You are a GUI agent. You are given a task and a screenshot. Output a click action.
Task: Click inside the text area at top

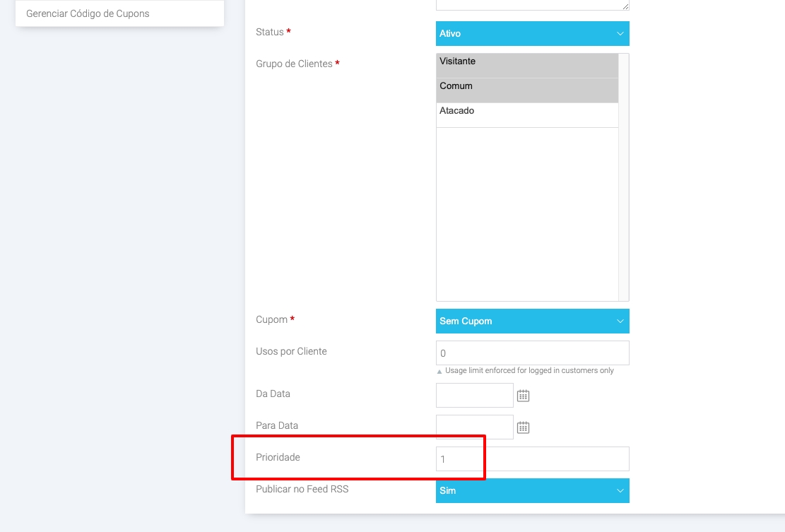point(530,4)
